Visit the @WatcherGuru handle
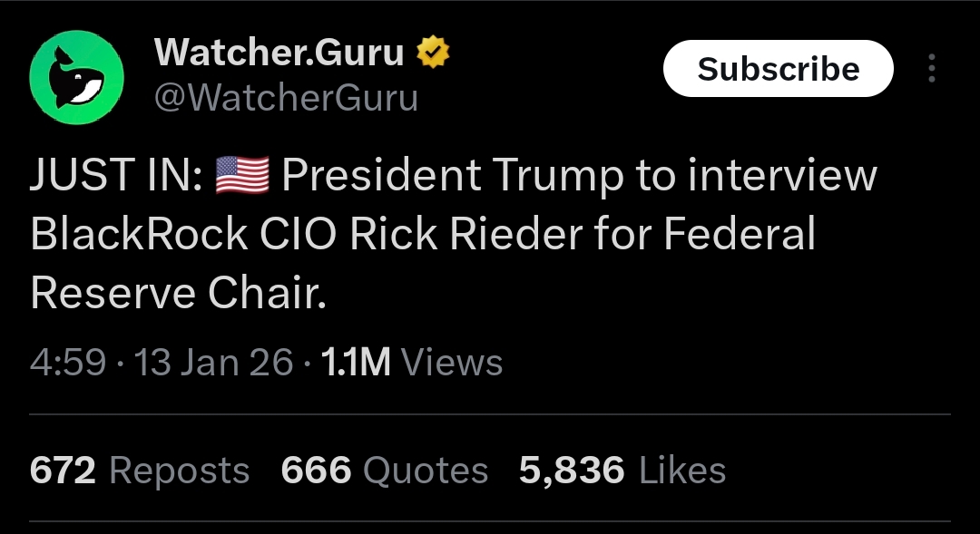The width and height of the screenshot is (980, 534). (x=287, y=98)
